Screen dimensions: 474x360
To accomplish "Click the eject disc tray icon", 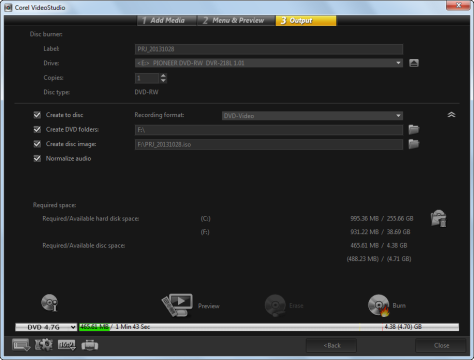I will (414, 63).
